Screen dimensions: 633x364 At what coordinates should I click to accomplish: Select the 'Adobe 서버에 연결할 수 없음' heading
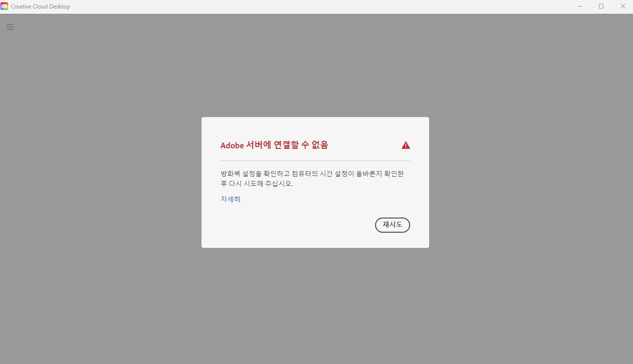point(274,145)
